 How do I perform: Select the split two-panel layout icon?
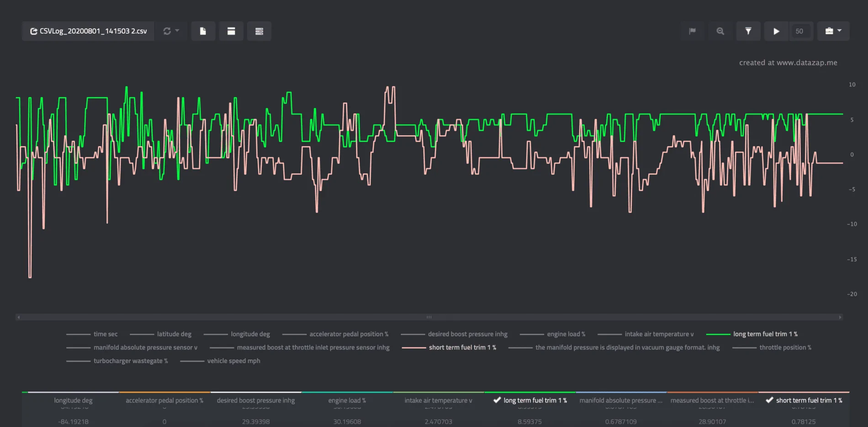(x=231, y=31)
